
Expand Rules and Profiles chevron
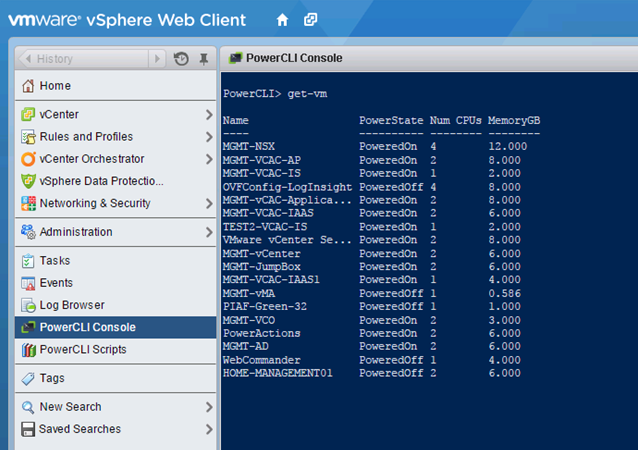[x=209, y=137]
